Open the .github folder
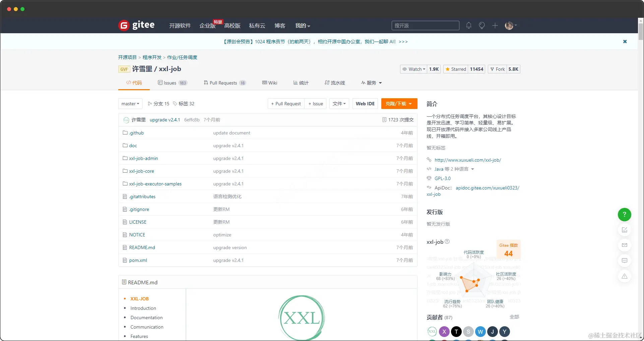 (136, 133)
